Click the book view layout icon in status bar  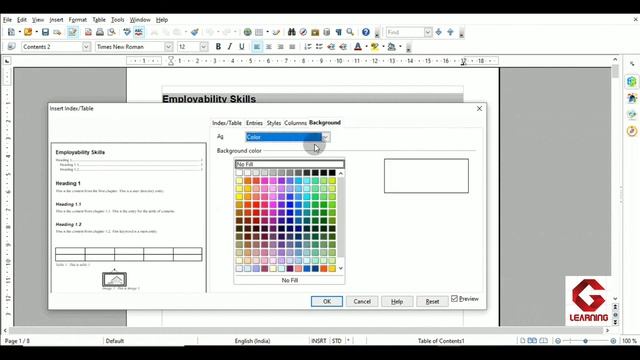tap(543, 340)
